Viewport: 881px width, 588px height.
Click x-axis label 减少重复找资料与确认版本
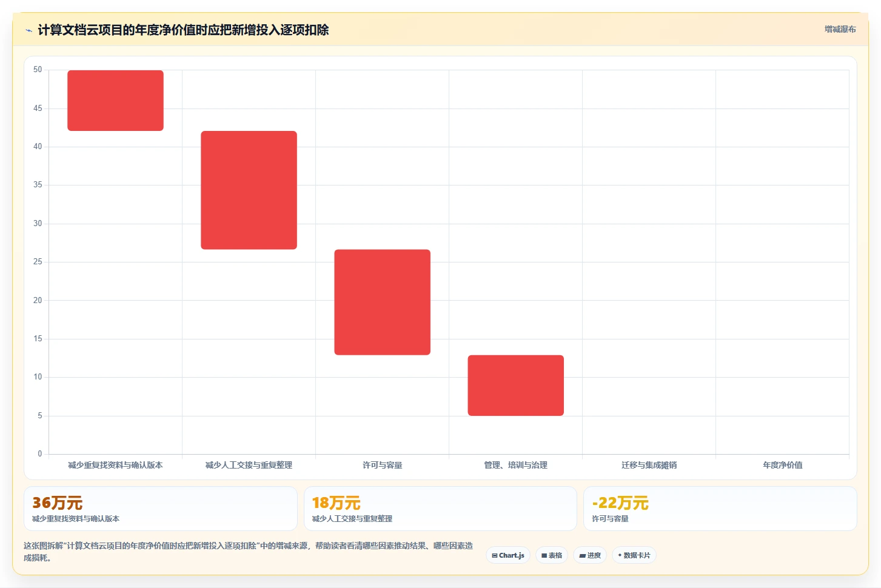(115, 465)
